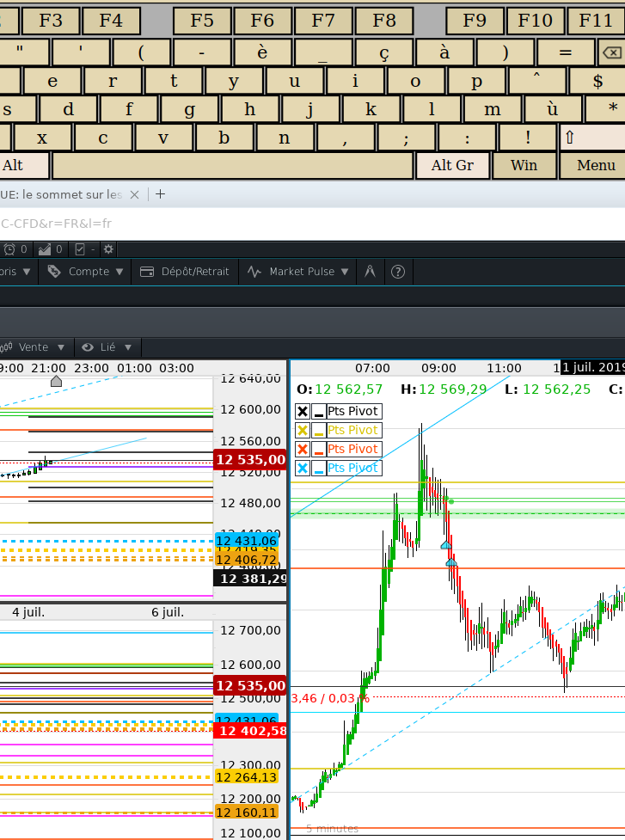Expand the Compte dropdown menu
625x840 pixels.
[x=89, y=272]
